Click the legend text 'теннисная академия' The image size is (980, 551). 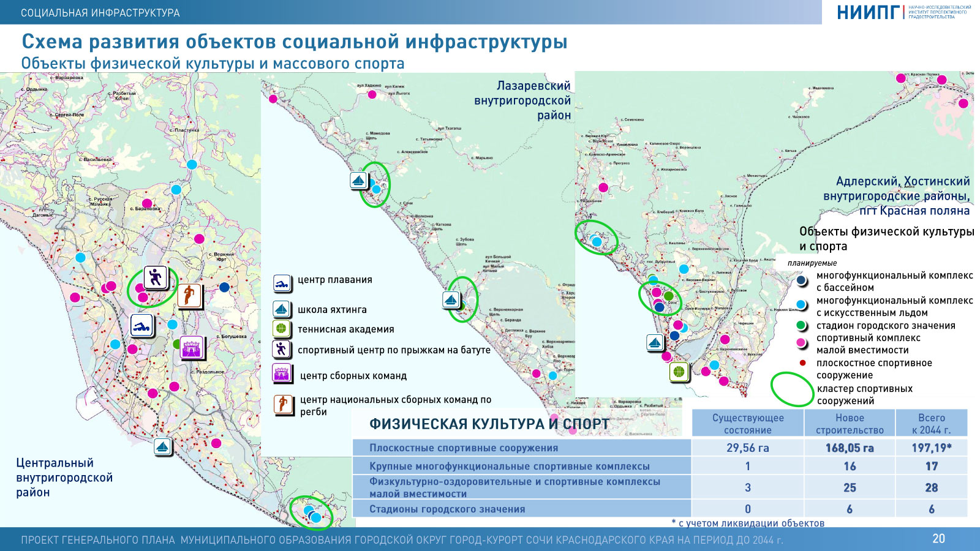click(x=346, y=329)
